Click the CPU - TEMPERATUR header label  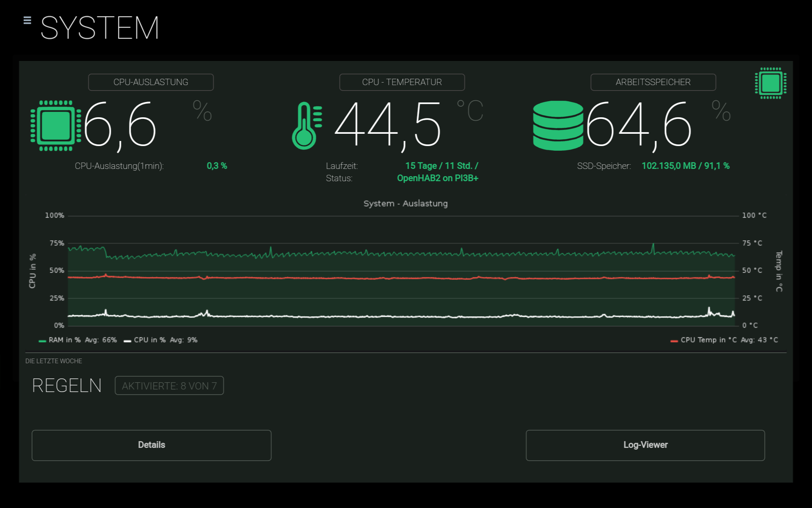pos(402,82)
